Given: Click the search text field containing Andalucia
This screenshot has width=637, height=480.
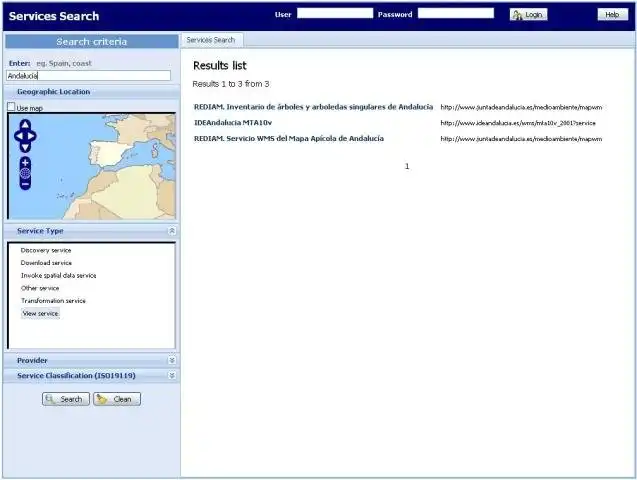Looking at the screenshot, I should [89, 76].
